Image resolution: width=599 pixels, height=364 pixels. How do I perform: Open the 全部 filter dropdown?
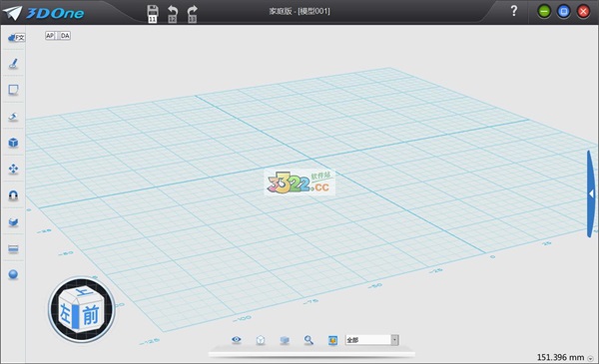click(x=372, y=340)
